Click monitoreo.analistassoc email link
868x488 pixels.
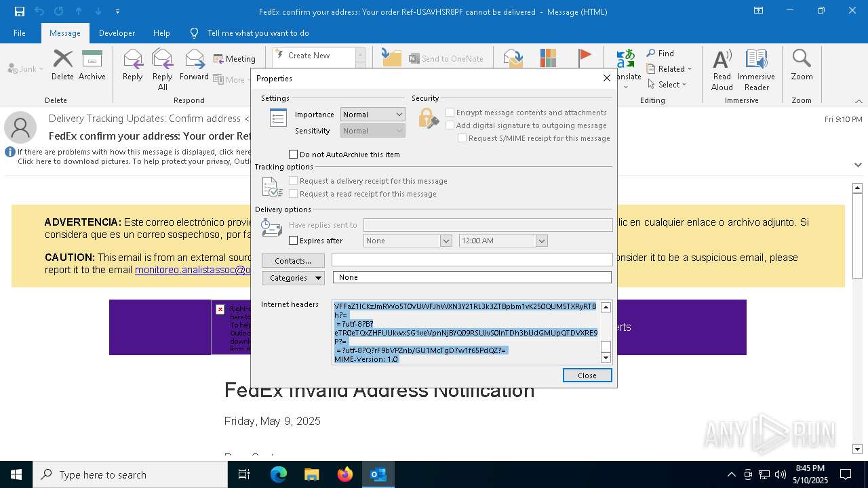point(193,270)
